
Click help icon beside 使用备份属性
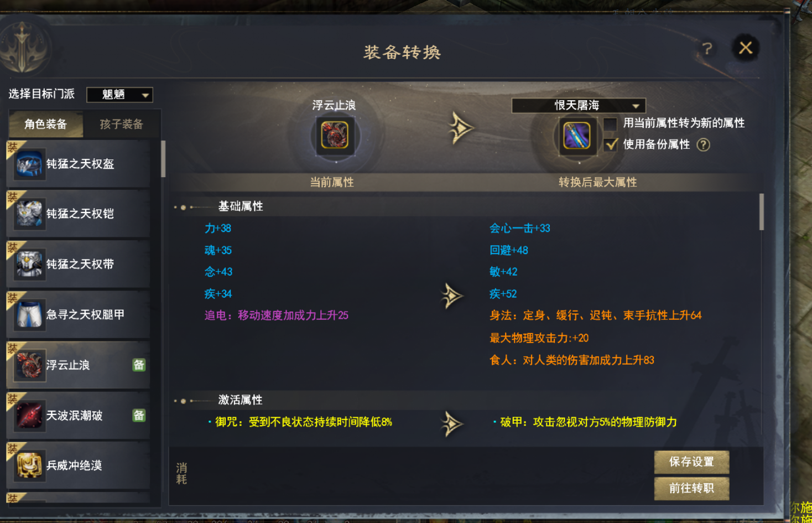(x=703, y=145)
